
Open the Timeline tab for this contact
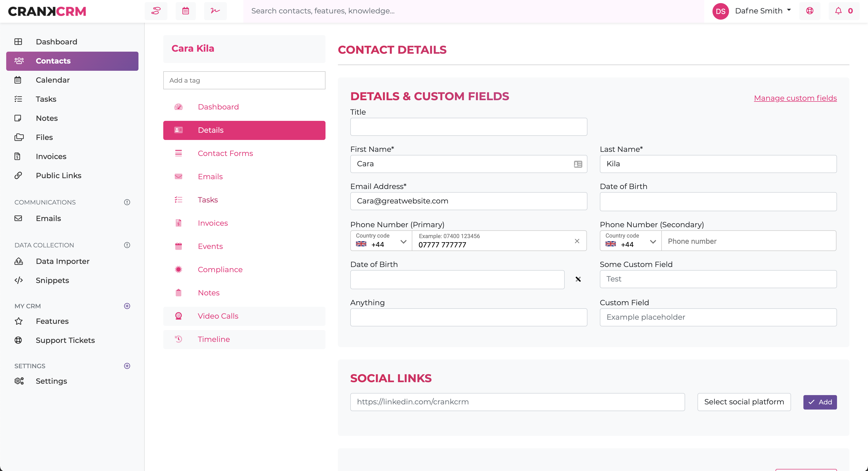tap(214, 339)
